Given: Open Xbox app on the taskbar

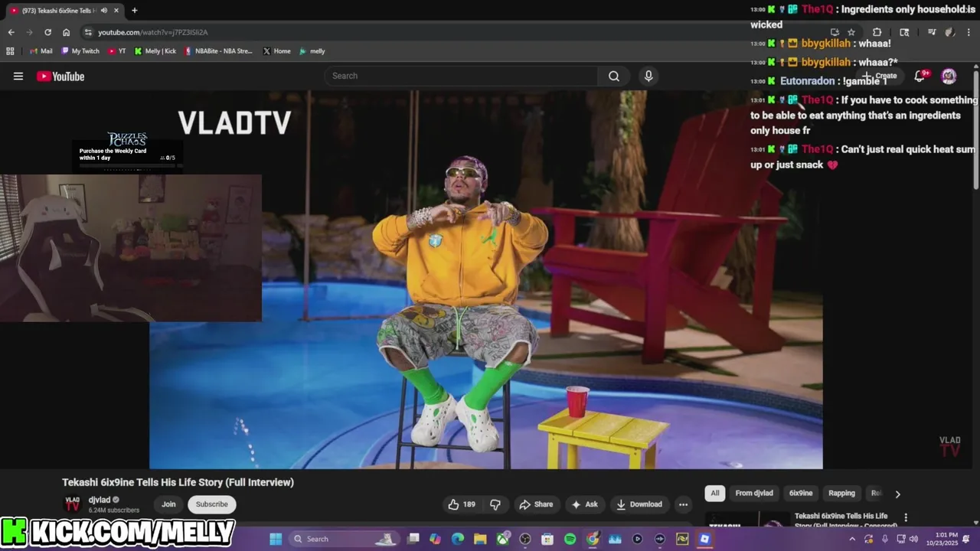Looking at the screenshot, I should pyautogui.click(x=503, y=540).
